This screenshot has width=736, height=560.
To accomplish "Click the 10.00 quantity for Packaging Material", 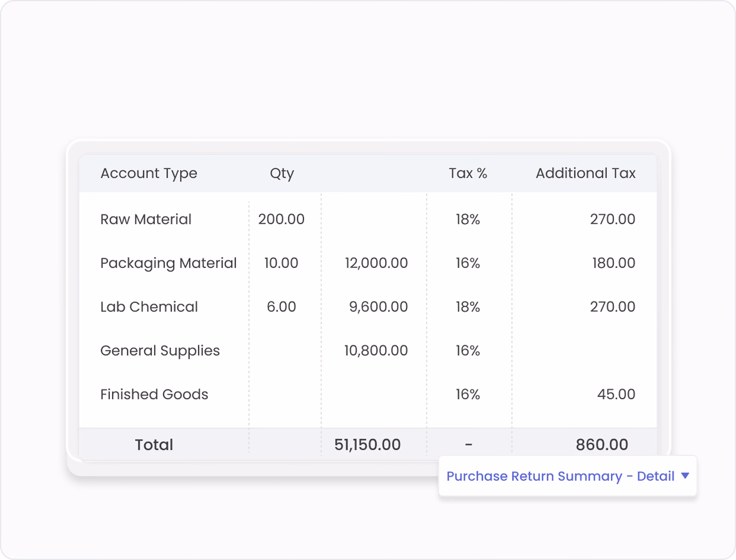I will pyautogui.click(x=281, y=263).
